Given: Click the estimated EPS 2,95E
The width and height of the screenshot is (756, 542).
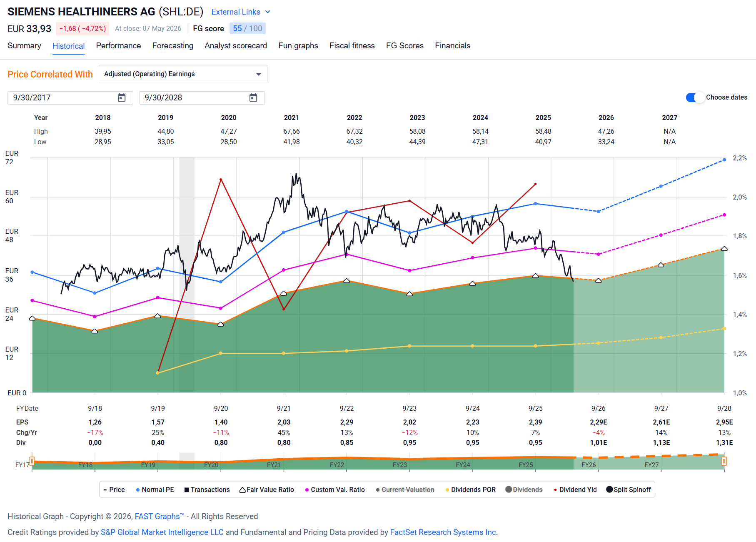Looking at the screenshot, I should pos(724,422).
